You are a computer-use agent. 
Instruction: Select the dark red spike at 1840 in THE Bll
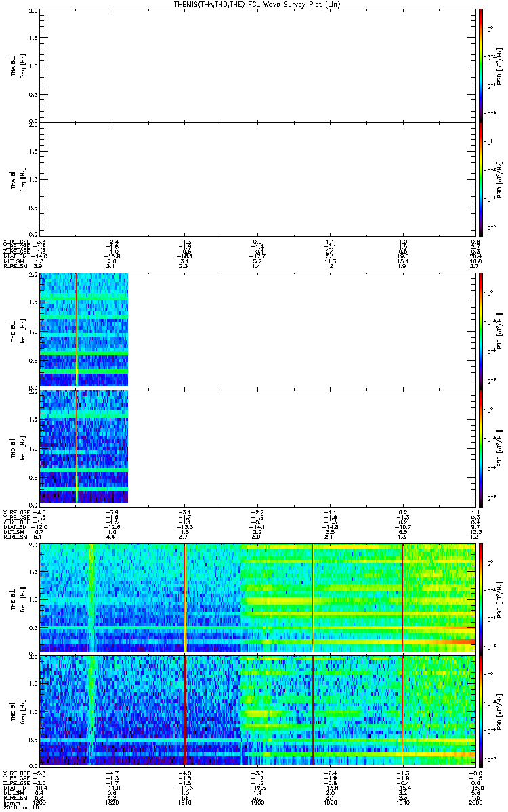[185, 710]
